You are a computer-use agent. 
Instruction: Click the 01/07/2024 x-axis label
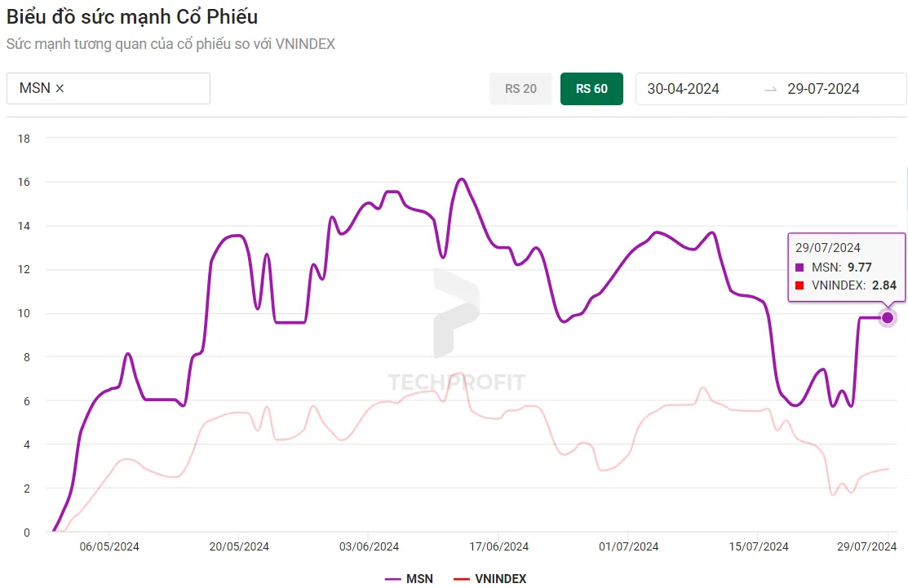click(x=629, y=546)
